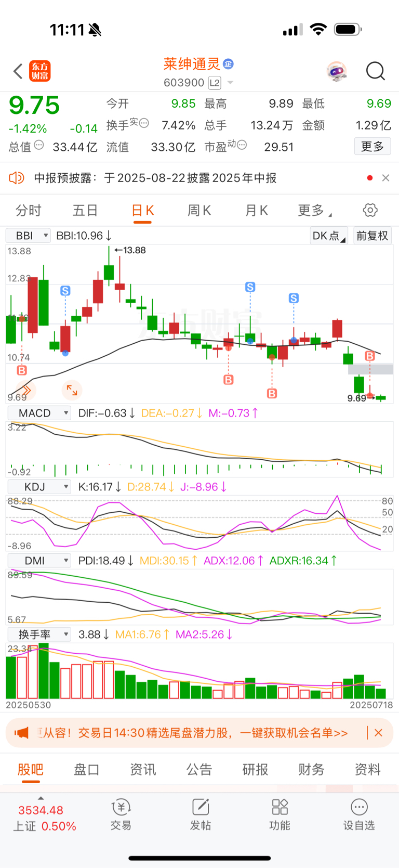This screenshot has height=868, width=399.
Task: Select the 资讯 tab
Action: coord(143,770)
